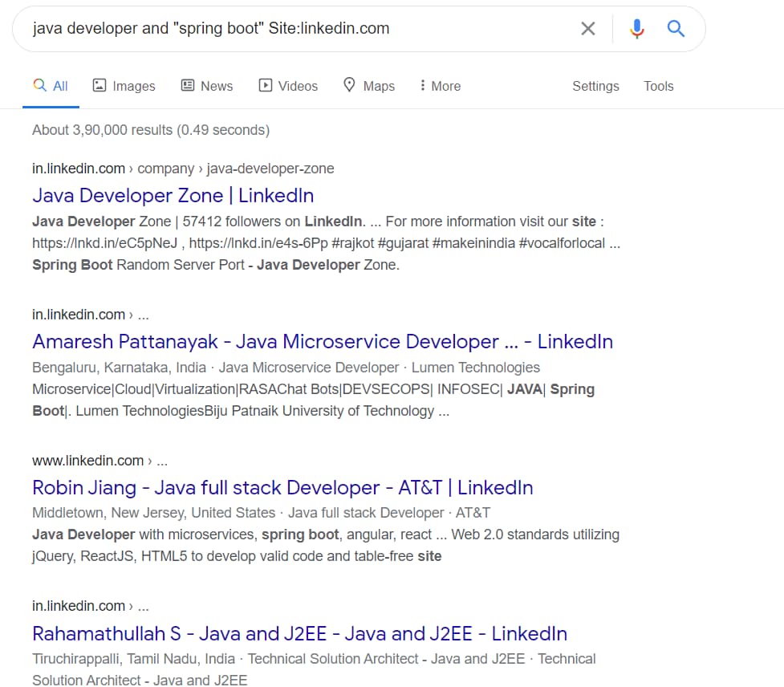Open Settings menu

595,86
